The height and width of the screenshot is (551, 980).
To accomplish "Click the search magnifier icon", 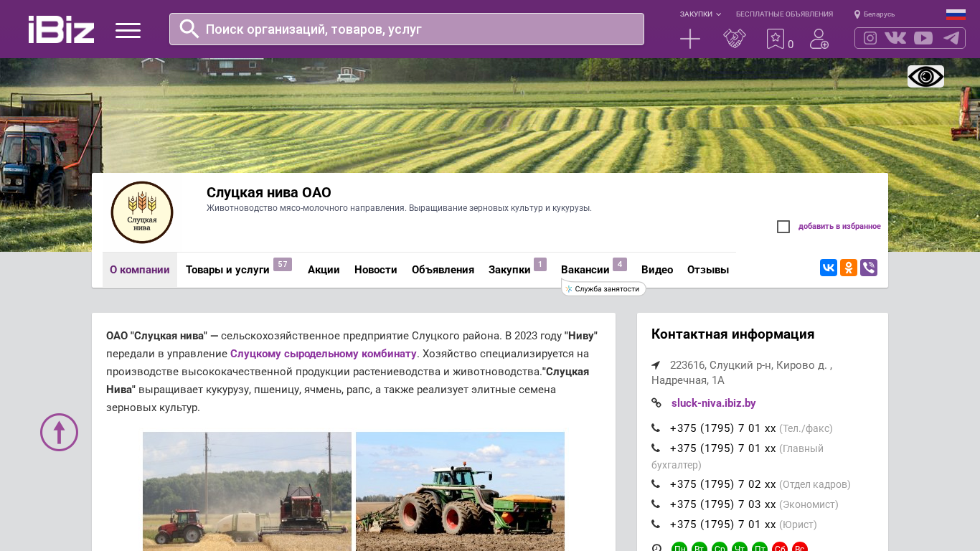I will click(x=189, y=29).
